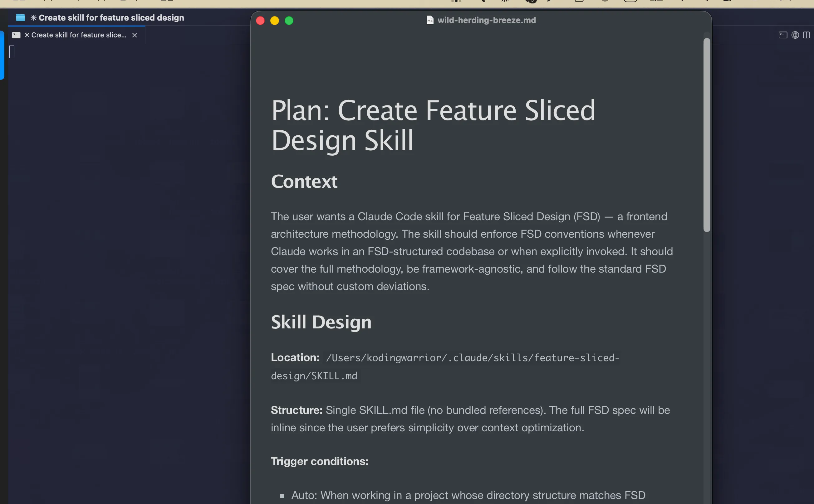Click the markdown file icon beside wild-herding-breeze.md

point(430,20)
